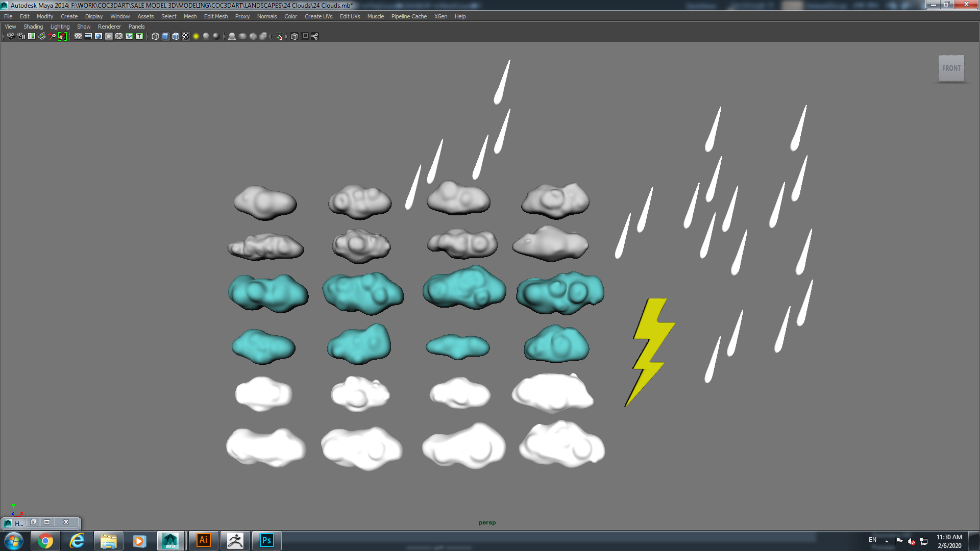Open the Edit Mesh menu
The image size is (980, 551).
[215, 16]
